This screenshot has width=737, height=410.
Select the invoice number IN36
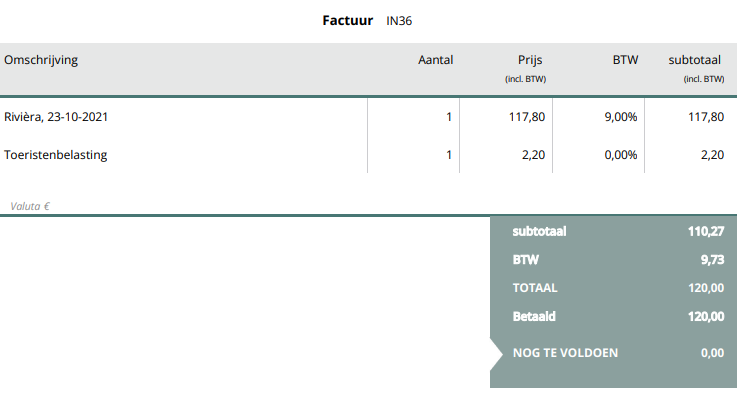click(x=400, y=20)
